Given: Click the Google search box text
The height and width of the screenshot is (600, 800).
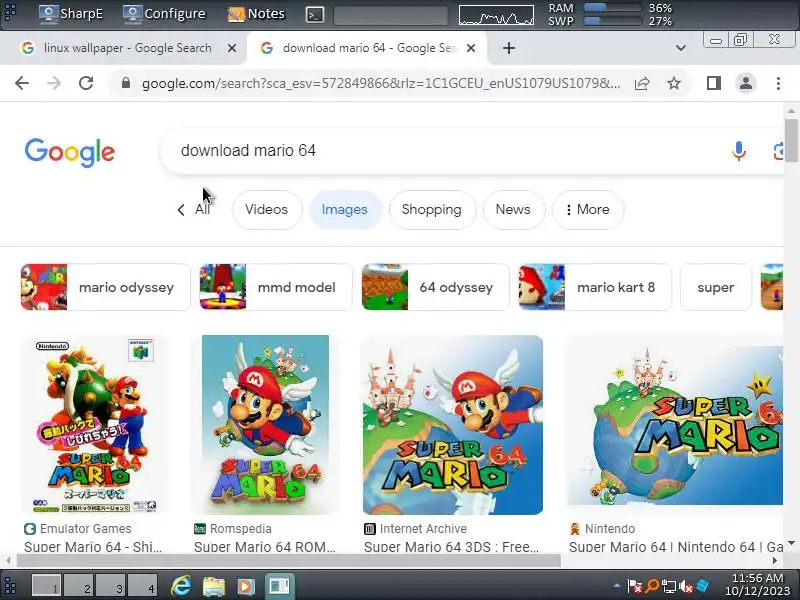Looking at the screenshot, I should (248, 151).
